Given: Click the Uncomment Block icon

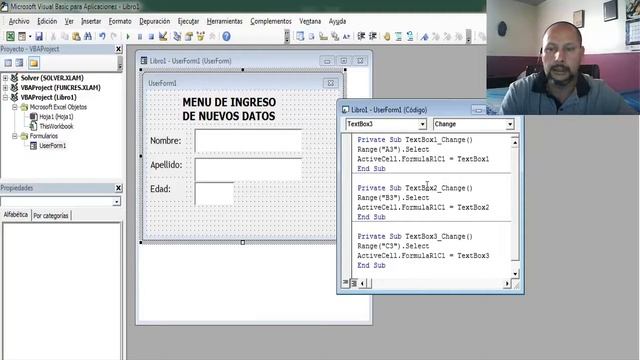Looking at the screenshot, I should (410, 36).
